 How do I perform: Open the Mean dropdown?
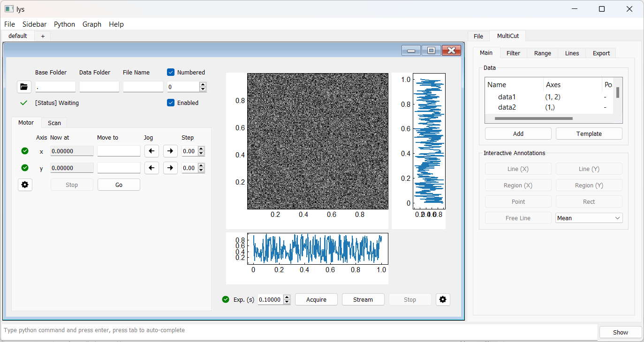tap(589, 218)
